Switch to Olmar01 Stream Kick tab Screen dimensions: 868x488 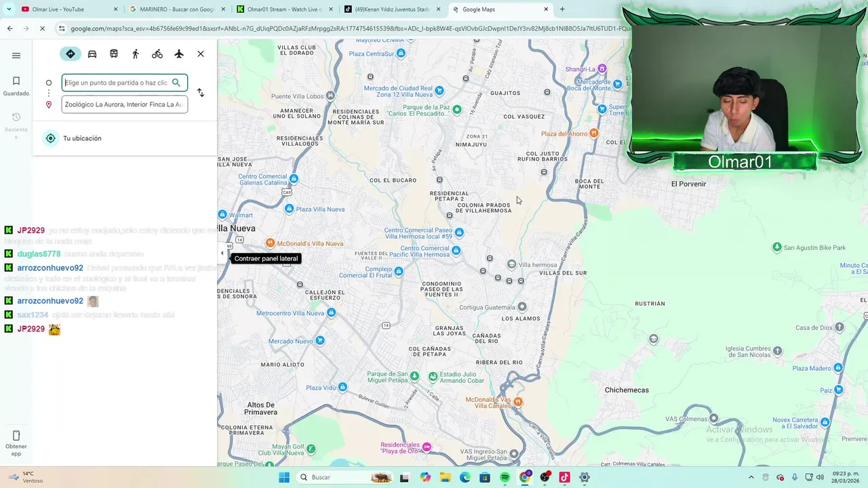[284, 9]
